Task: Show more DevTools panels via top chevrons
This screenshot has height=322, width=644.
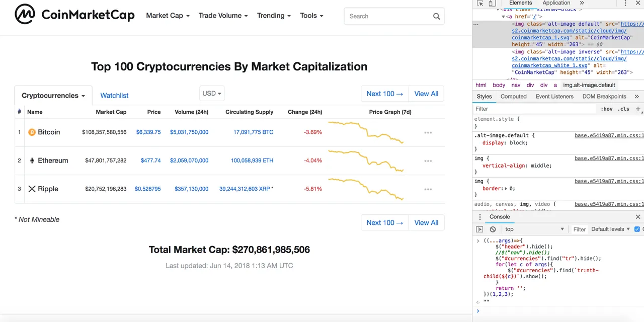Action: tap(582, 3)
